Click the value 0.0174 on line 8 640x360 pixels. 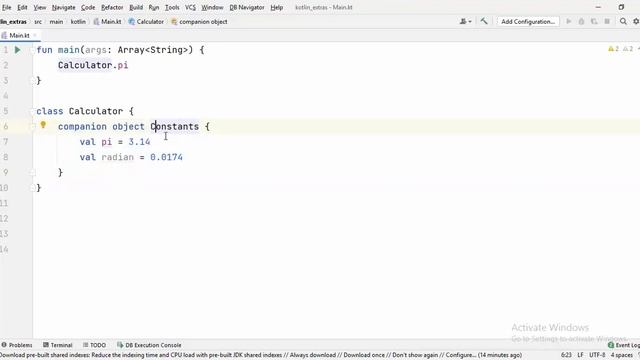167,157
